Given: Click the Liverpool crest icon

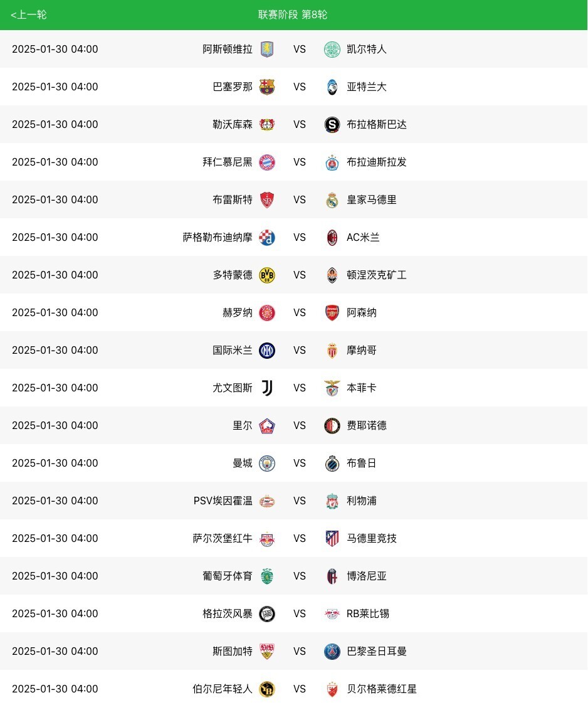Looking at the screenshot, I should click(332, 501).
